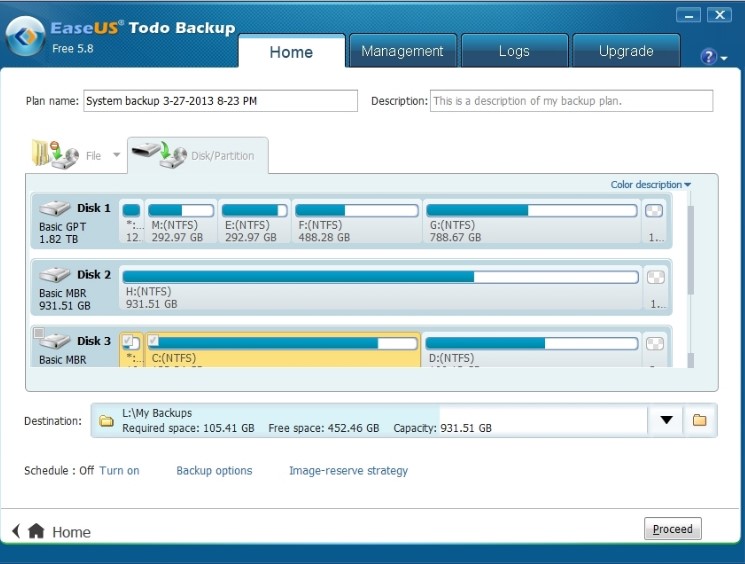Select the M:(NTFS) 292.97 GB partition
The image size is (745, 564).
click(x=181, y=221)
